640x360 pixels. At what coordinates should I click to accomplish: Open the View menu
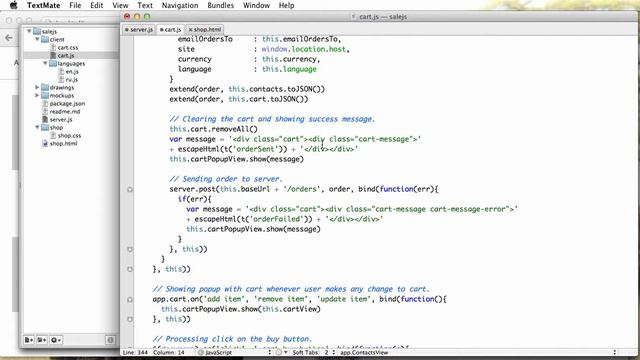click(120, 5)
